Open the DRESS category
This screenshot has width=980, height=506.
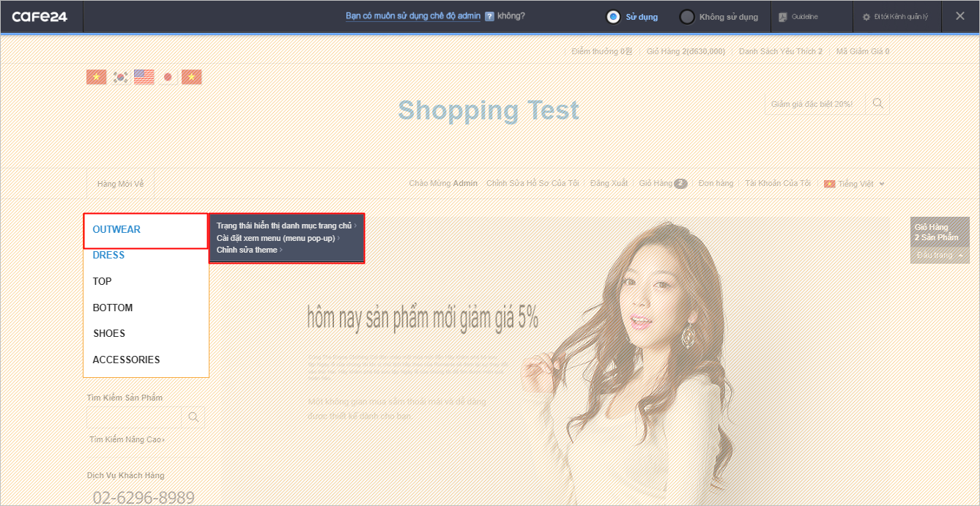pyautogui.click(x=108, y=255)
